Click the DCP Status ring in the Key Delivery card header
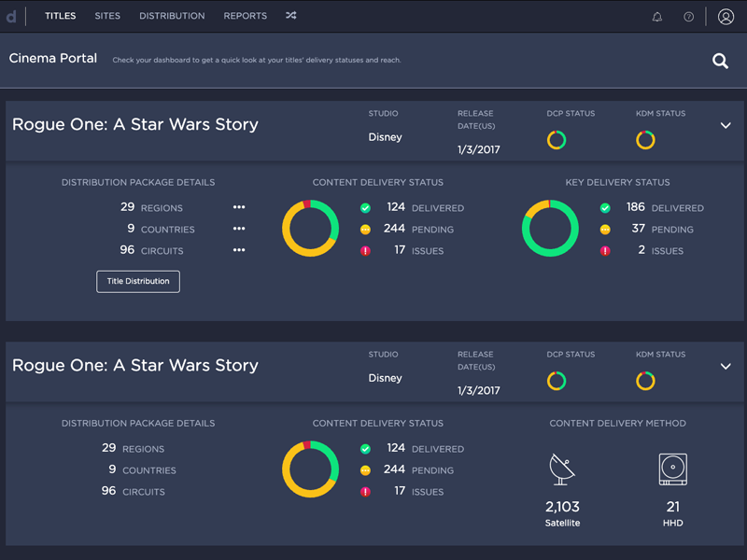Screen dimensions: 747x560 point(557,140)
